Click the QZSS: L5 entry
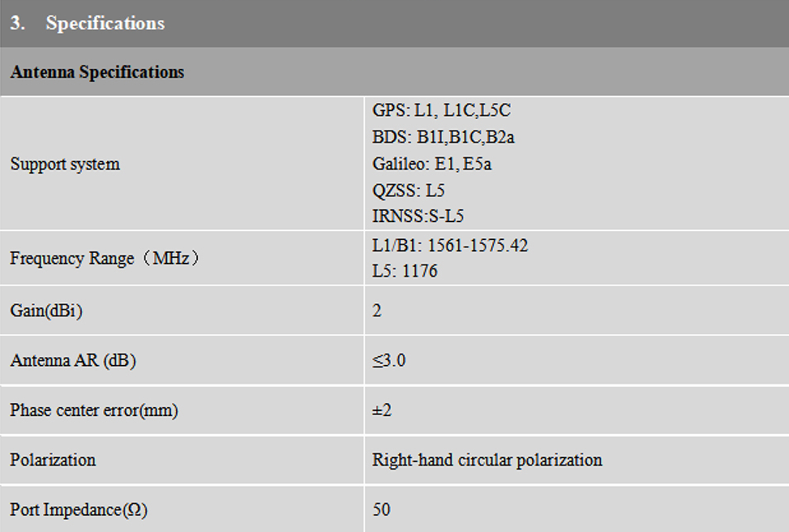Image resolution: width=789 pixels, height=532 pixels. point(408,191)
